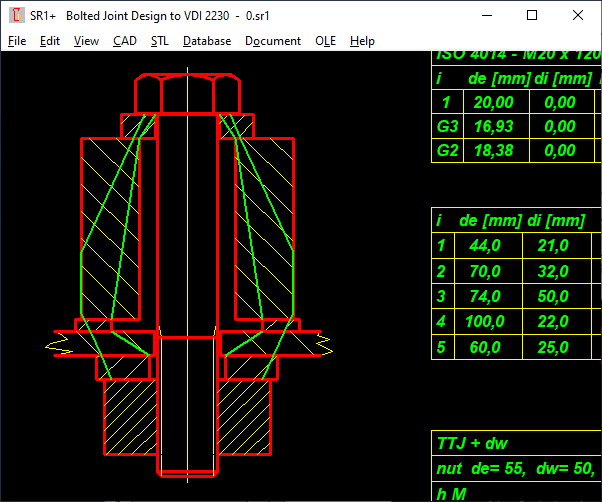Minimize the SR1+ window
This screenshot has height=502, width=602.
pos(487,16)
